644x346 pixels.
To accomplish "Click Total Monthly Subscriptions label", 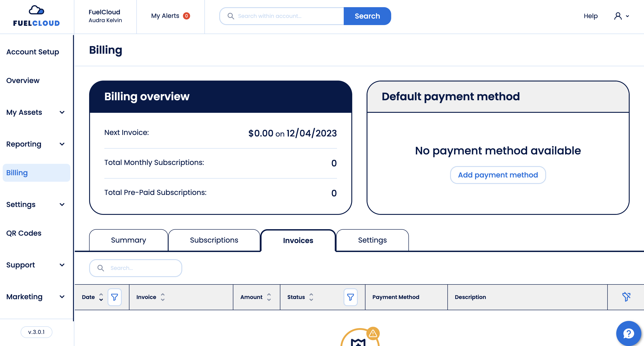I will coord(154,162).
